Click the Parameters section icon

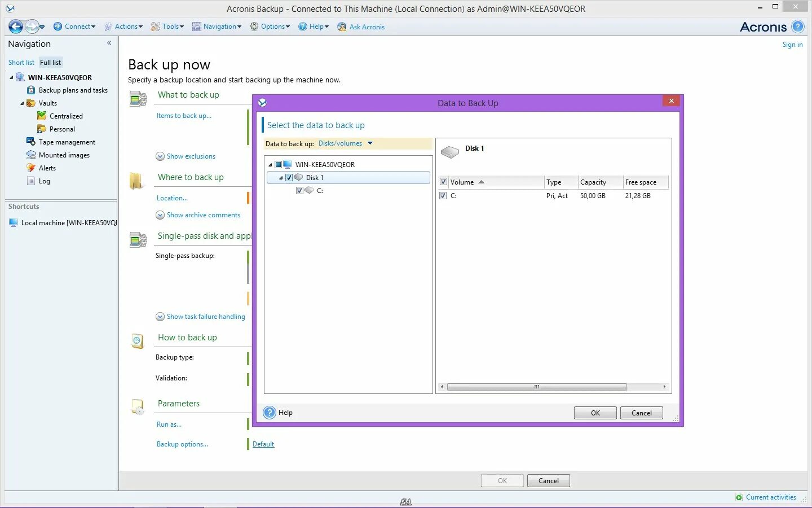pyautogui.click(x=138, y=406)
